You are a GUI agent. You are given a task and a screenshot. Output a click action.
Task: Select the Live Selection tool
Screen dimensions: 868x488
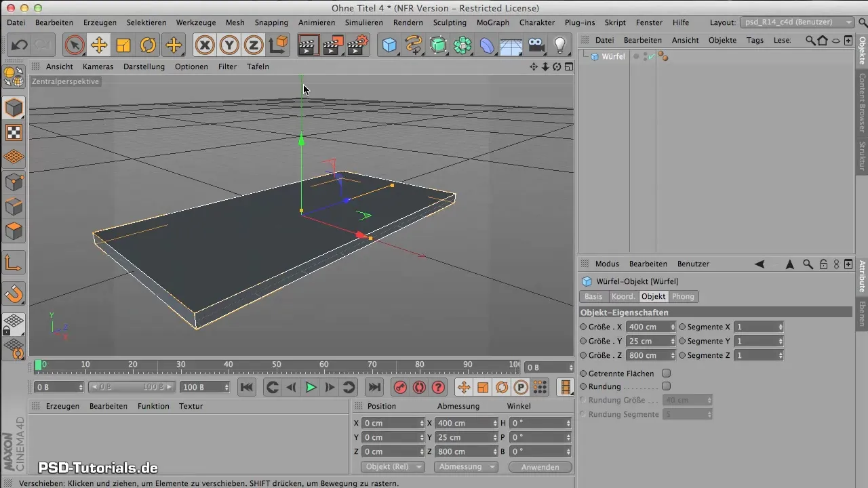[74, 45]
